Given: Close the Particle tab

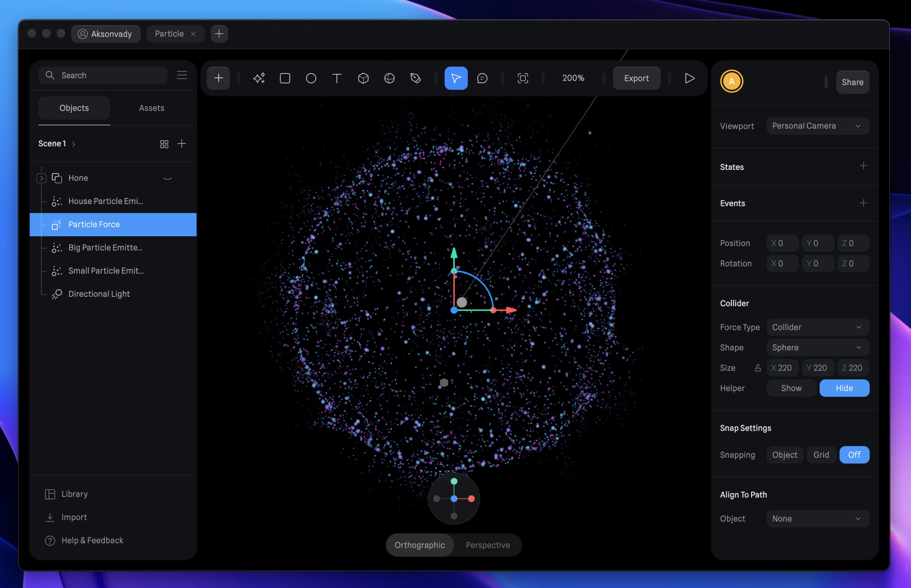Looking at the screenshot, I should (x=193, y=34).
